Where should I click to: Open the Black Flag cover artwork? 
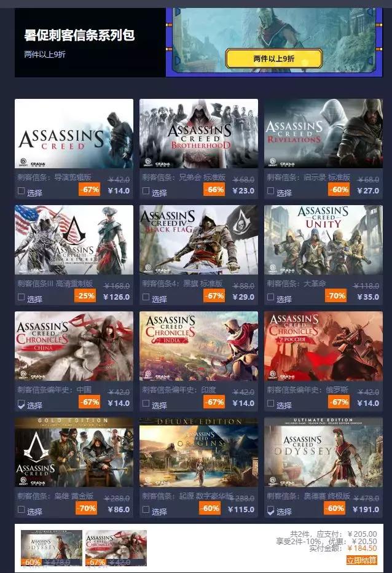pyautogui.click(x=198, y=240)
